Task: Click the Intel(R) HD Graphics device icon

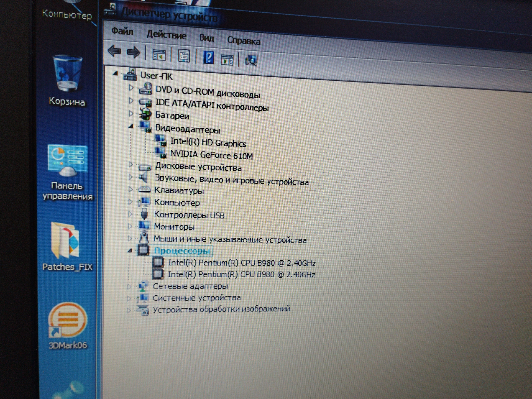Action: [x=160, y=140]
